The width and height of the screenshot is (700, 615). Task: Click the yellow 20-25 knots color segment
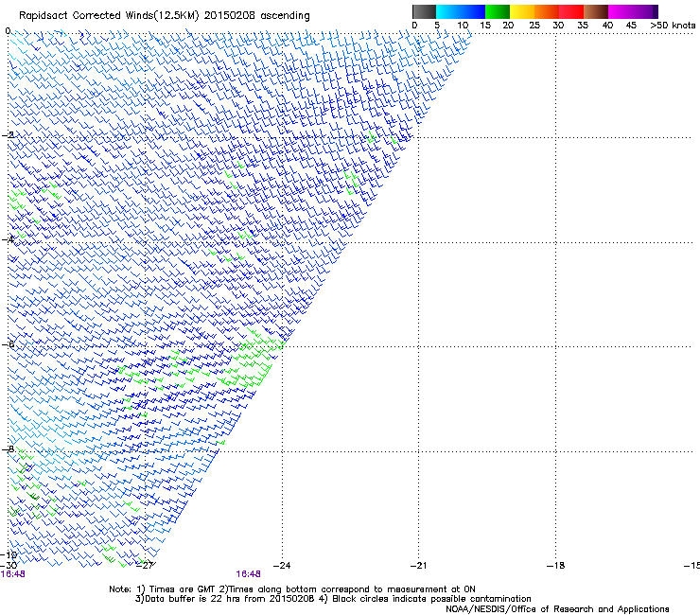pyautogui.click(x=522, y=11)
